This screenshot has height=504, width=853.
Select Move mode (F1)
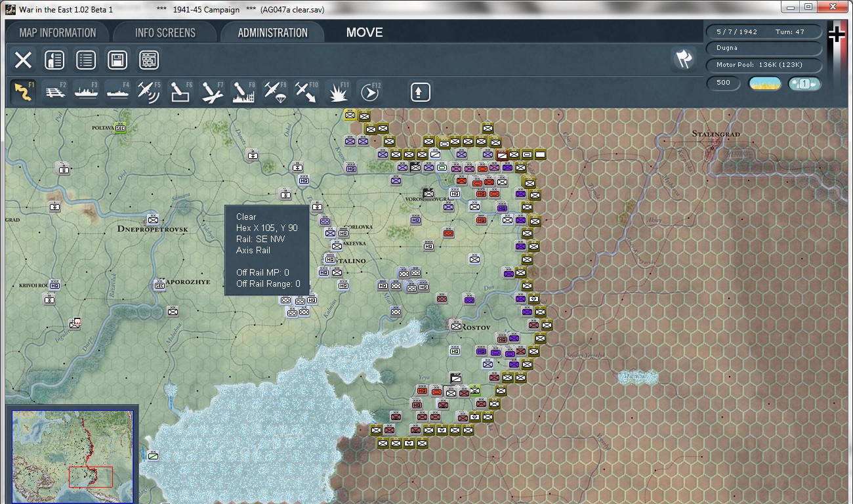coord(24,92)
